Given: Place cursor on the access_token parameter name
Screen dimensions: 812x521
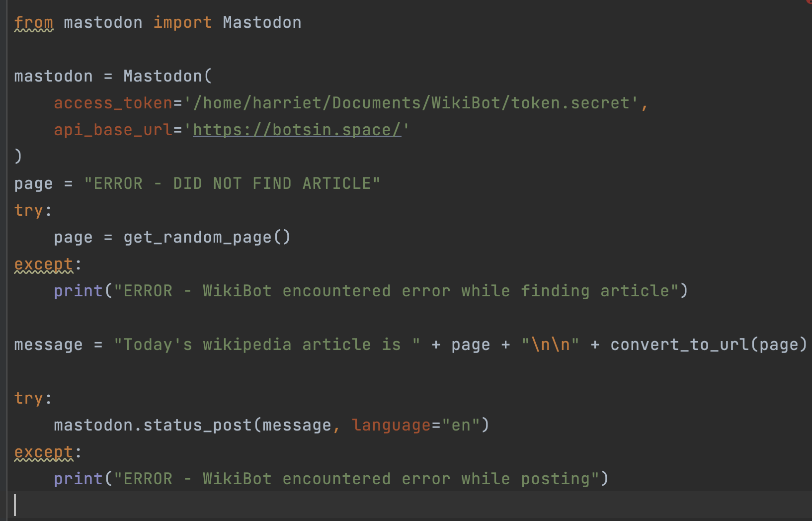Looking at the screenshot, I should 113,103.
